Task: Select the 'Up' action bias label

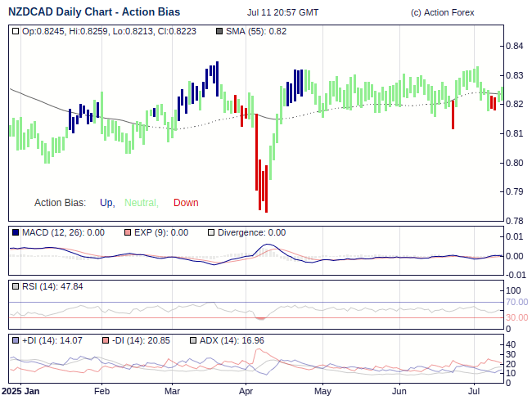Action: [106, 203]
